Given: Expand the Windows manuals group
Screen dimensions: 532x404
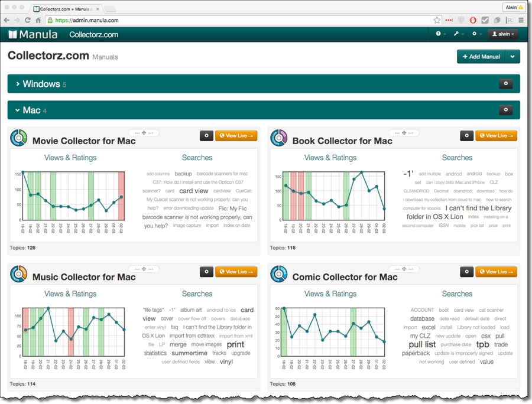Looking at the screenshot, I should point(41,84).
